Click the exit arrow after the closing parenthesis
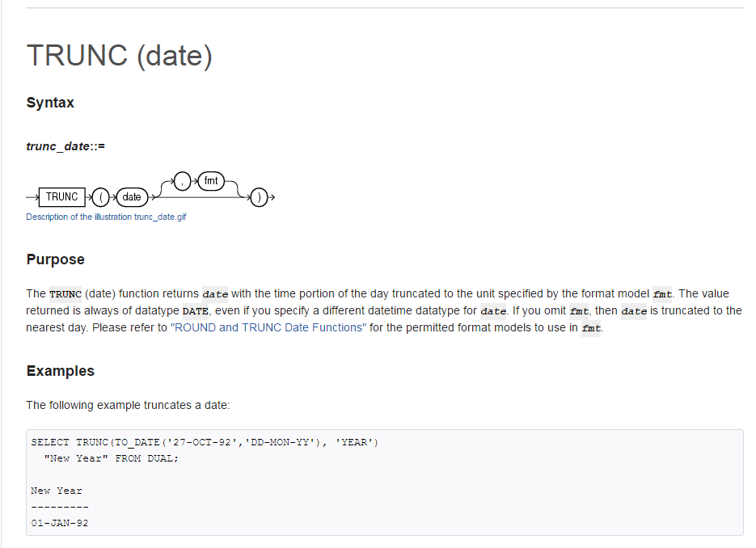Image resolution: width=756 pixels, height=548 pixels. [x=272, y=197]
